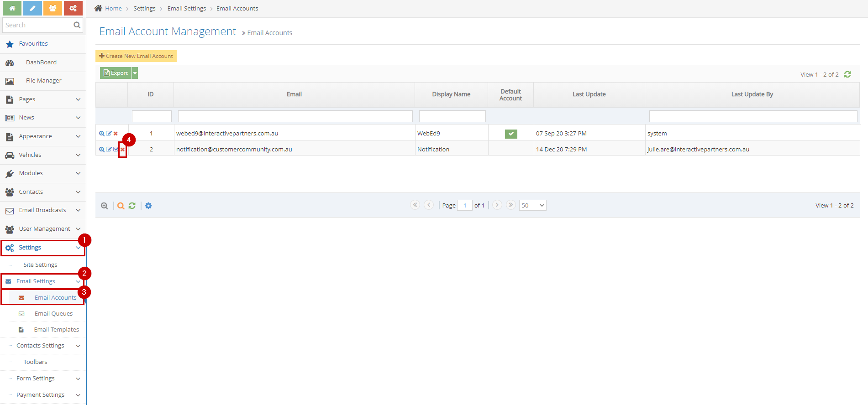Screen dimensions: 868x405
Task: Open grid column settings gear icon
Action: [x=148, y=206]
